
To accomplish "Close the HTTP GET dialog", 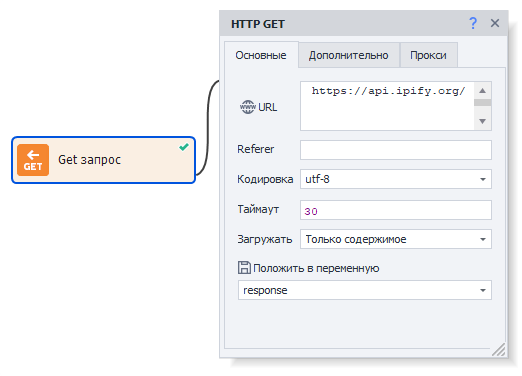I will pyautogui.click(x=495, y=23).
